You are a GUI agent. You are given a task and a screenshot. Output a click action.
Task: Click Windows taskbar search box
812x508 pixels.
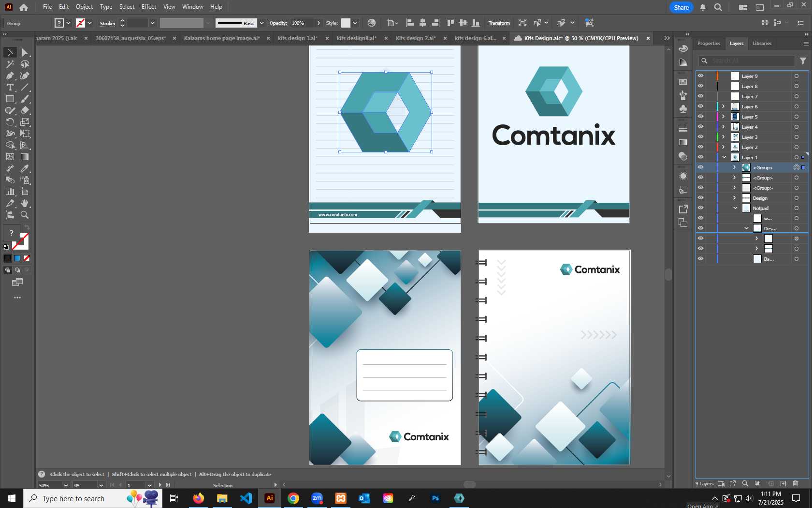pyautogui.click(x=93, y=498)
